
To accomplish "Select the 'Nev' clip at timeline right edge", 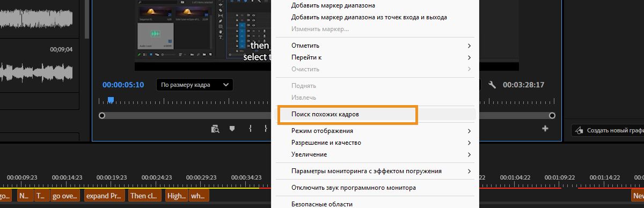I will 638,196.
